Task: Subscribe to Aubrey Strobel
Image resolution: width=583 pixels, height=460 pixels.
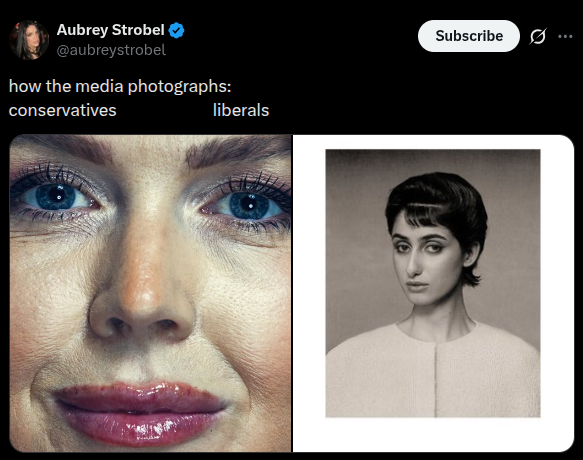Action: (x=469, y=36)
